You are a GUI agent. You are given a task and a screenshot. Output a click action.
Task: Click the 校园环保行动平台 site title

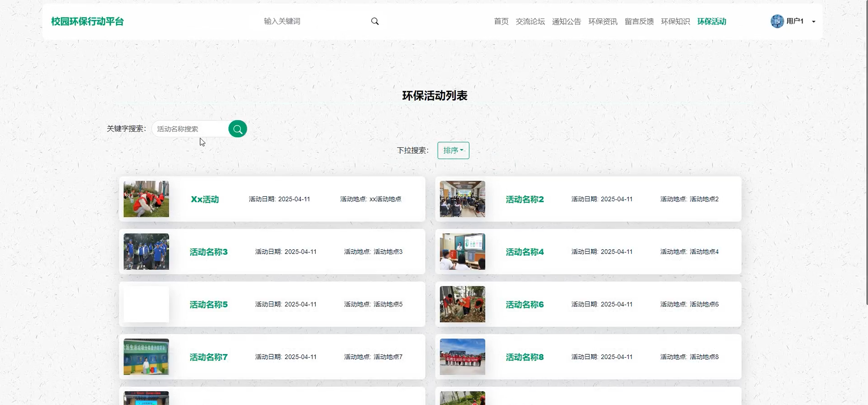87,21
